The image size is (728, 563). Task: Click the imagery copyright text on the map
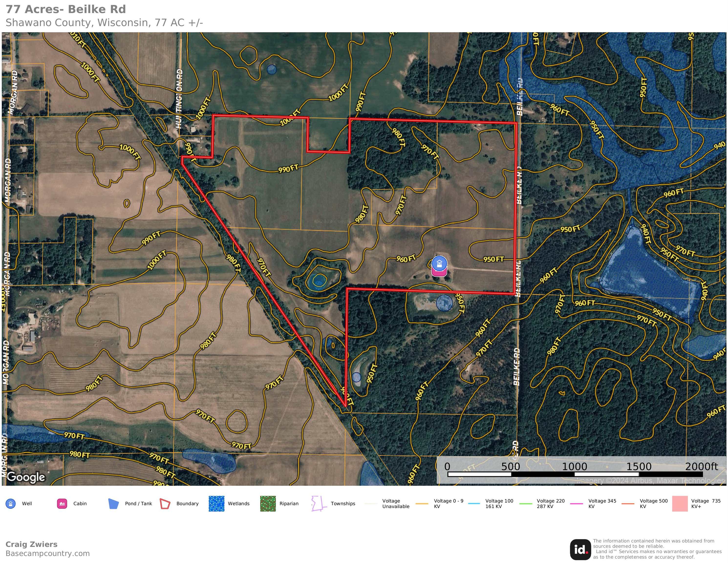(x=650, y=481)
